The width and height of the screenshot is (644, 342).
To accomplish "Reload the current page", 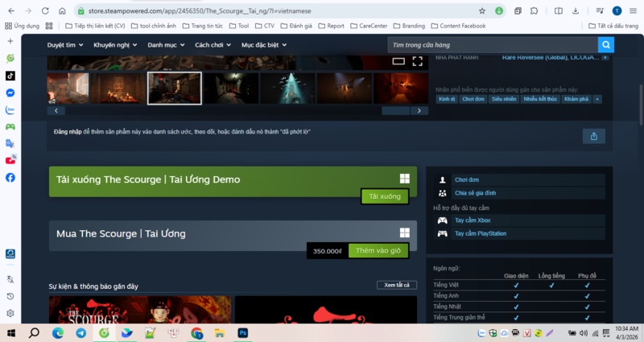I will [x=45, y=11].
